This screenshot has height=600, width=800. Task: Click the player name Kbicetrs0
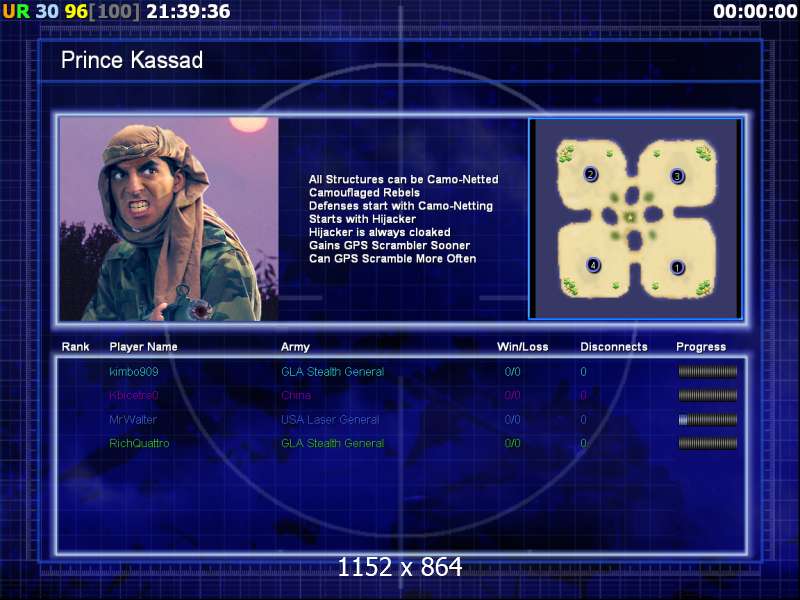(x=134, y=395)
